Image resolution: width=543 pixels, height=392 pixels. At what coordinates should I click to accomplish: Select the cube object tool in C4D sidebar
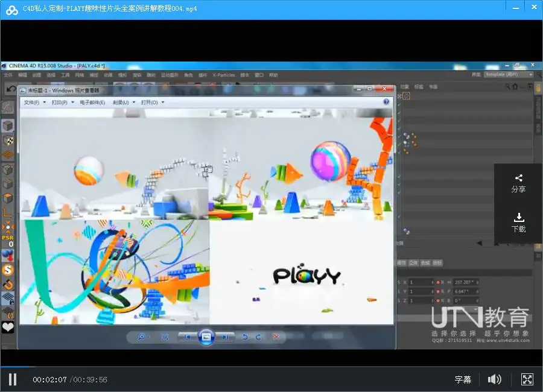point(8,125)
